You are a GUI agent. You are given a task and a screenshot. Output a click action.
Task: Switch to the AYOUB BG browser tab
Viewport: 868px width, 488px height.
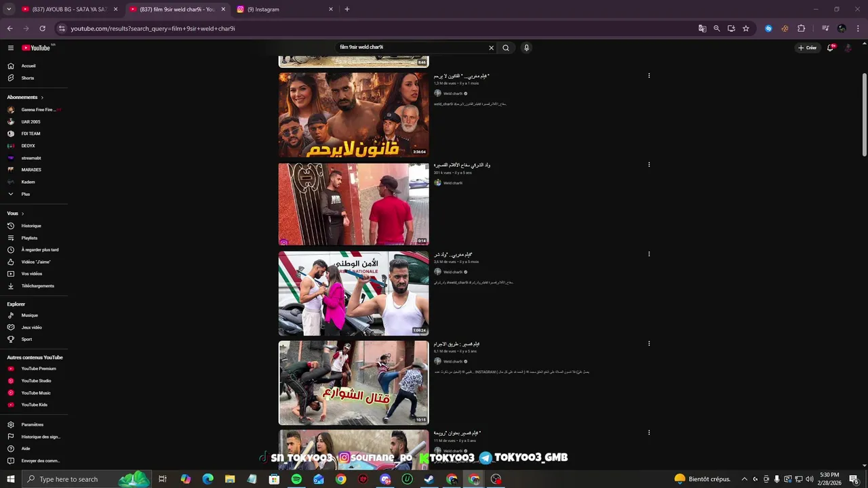coord(68,9)
